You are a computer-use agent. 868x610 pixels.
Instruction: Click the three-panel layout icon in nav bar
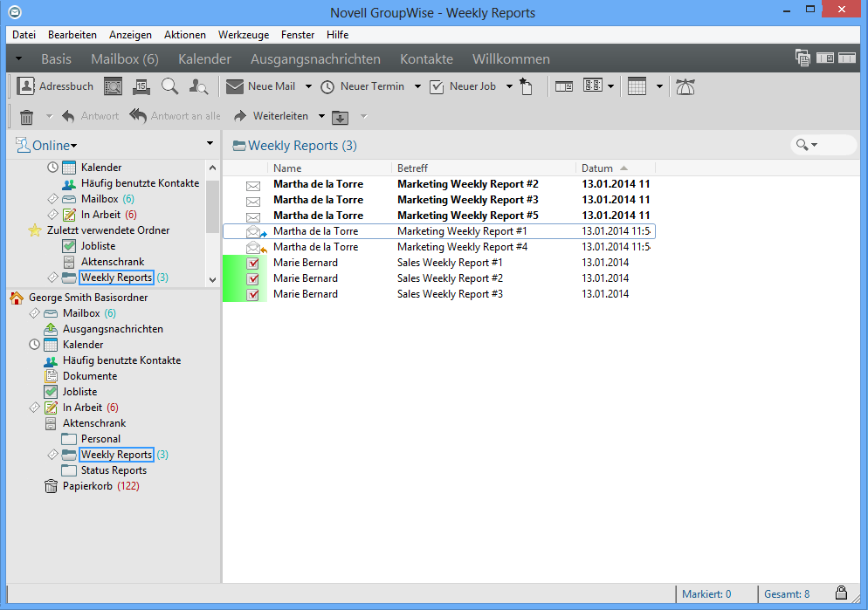click(847, 58)
